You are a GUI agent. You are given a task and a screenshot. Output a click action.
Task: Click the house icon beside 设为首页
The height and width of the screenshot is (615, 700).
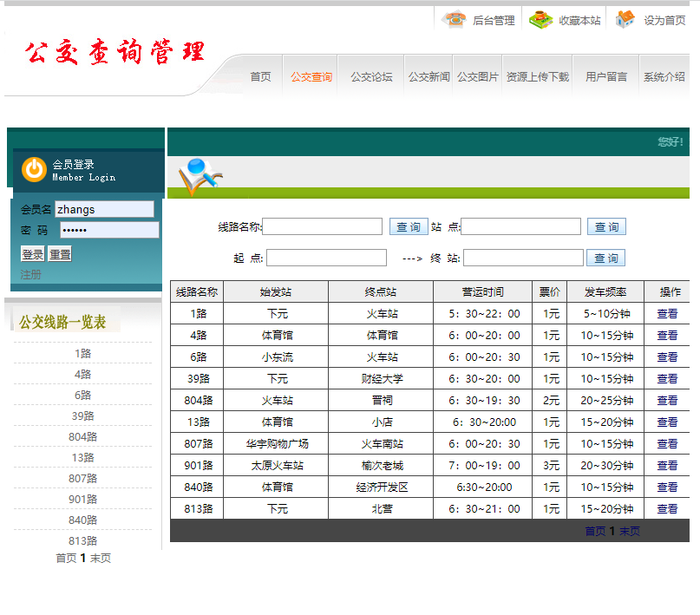point(625,19)
